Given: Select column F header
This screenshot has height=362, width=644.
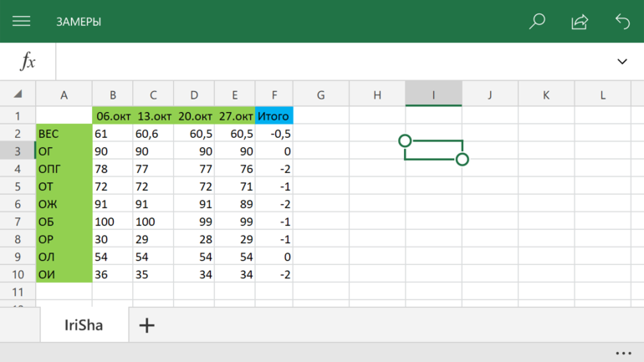Looking at the screenshot, I should point(274,95).
